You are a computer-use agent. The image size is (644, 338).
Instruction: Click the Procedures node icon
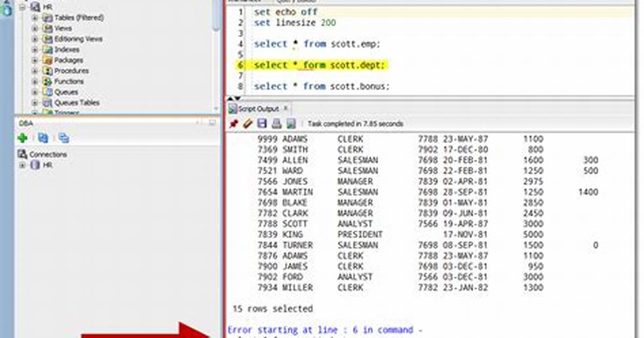47,71
